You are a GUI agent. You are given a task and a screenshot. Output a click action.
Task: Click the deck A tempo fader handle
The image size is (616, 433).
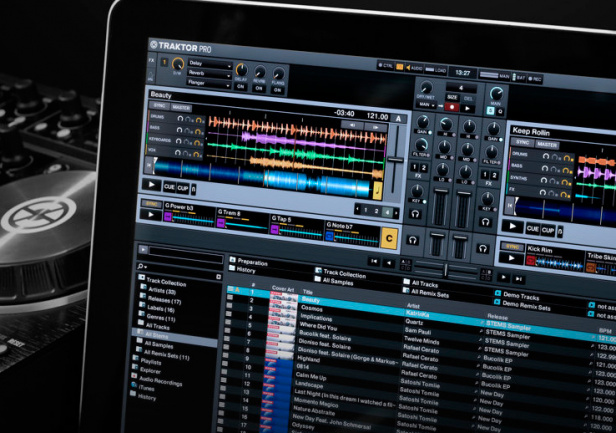[x=395, y=160]
